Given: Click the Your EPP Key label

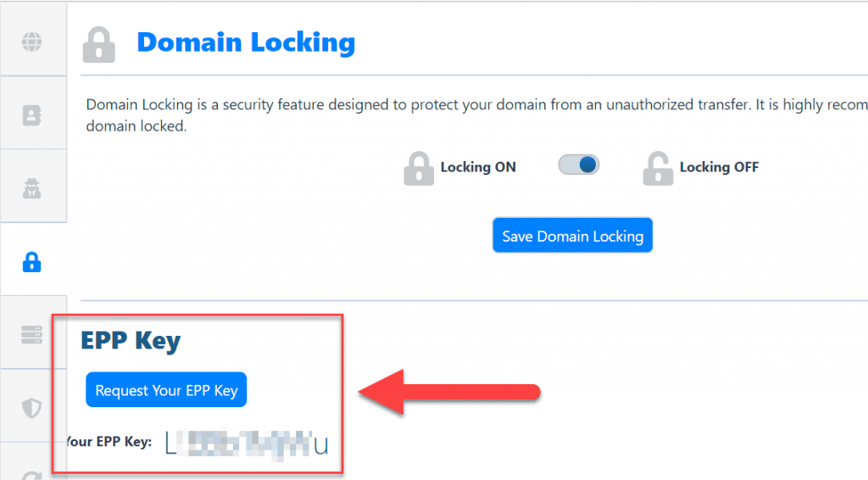Looking at the screenshot, I should 110,441.
